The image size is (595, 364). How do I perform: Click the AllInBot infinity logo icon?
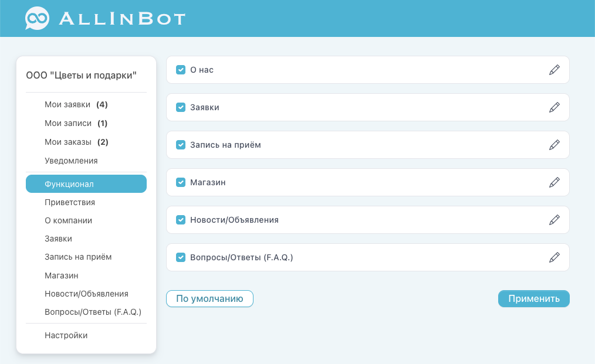36,18
